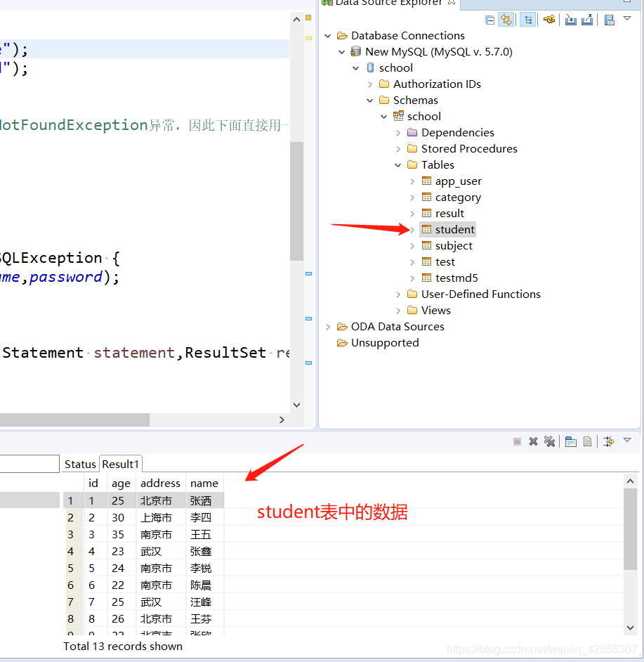
Task: Select name cell '王五' in row 3
Action: point(204,535)
